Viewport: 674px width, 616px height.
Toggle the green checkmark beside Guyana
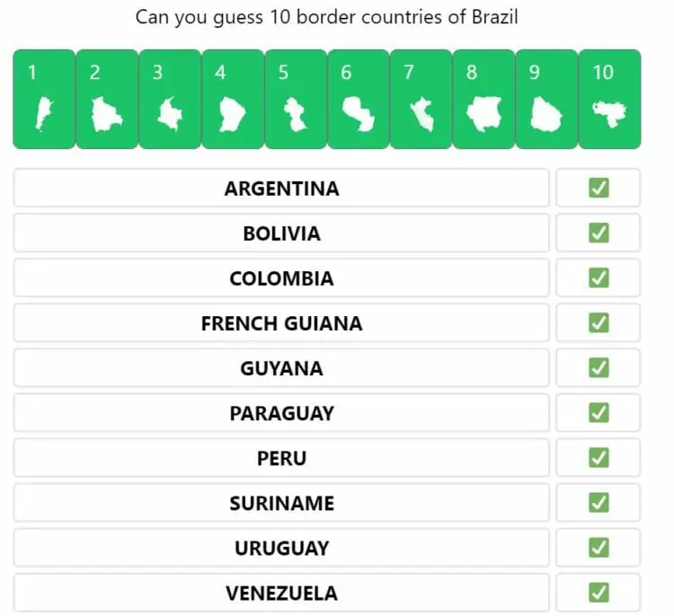pyautogui.click(x=599, y=367)
